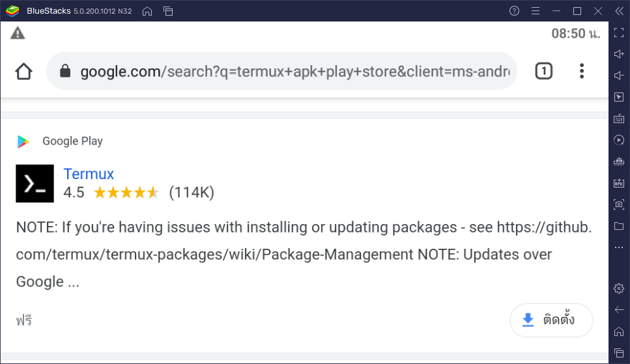Open the BlueStacks home screen icon in title bar
Image resolution: width=630 pixels, height=364 pixels.
coord(147,11)
